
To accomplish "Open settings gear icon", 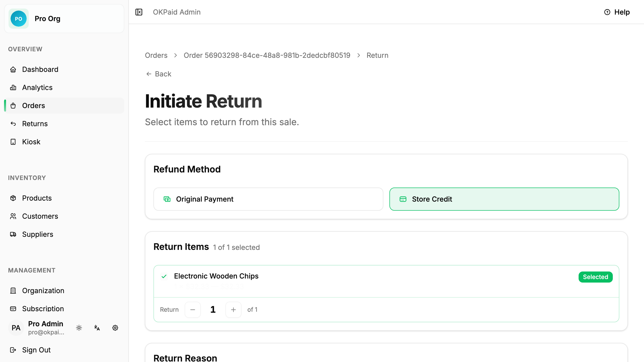I will tap(115, 328).
